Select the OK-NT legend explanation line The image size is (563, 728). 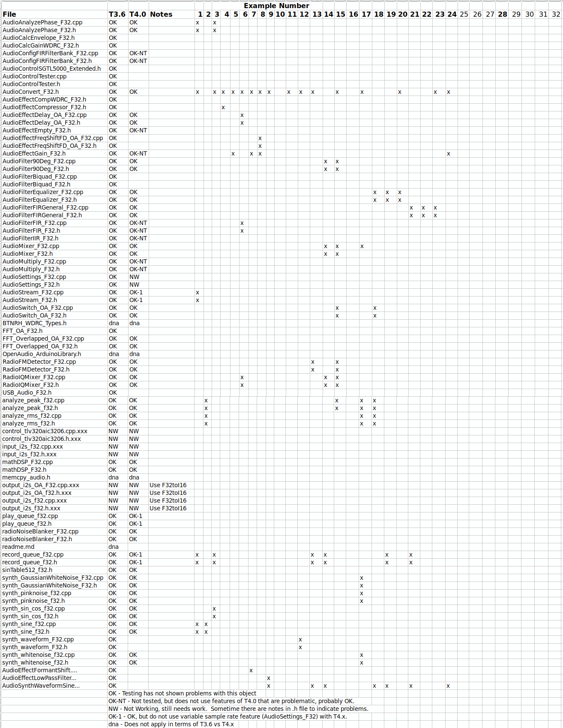click(231, 701)
